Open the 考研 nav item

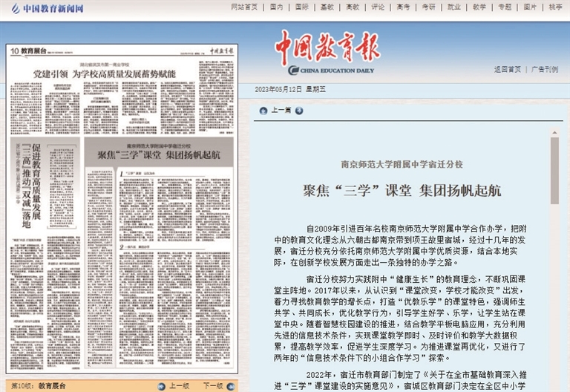coord(429,7)
